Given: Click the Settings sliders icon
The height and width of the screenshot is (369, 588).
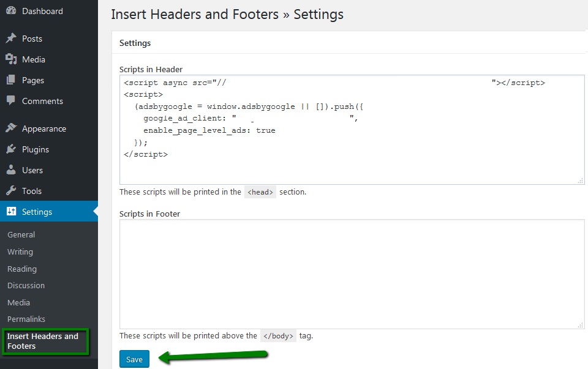Looking at the screenshot, I should tap(11, 211).
